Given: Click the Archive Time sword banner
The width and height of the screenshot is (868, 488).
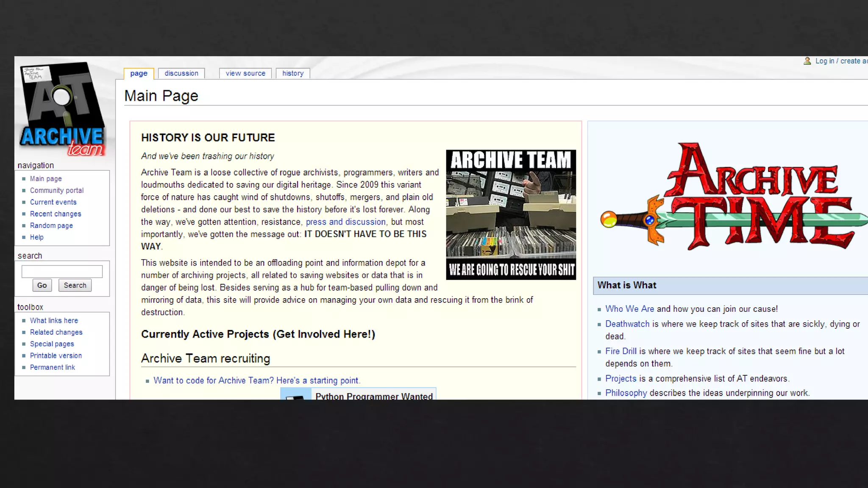Looking at the screenshot, I should [x=733, y=197].
